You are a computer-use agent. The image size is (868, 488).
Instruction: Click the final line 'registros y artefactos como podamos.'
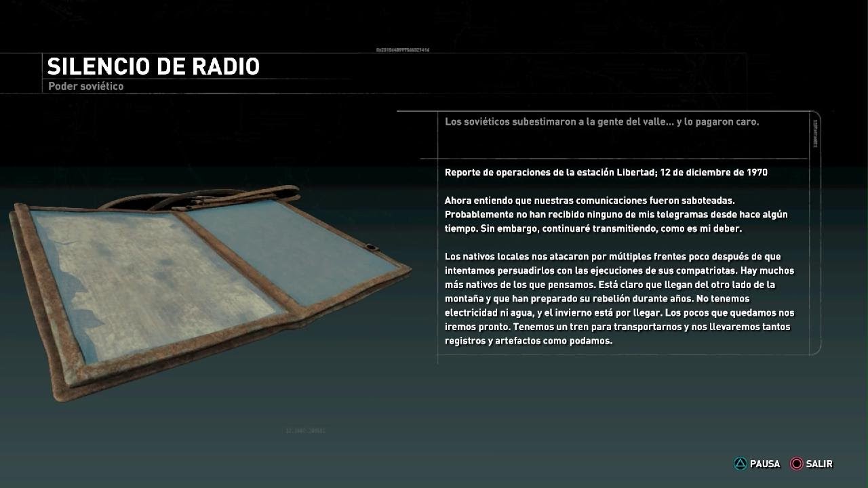(528, 341)
